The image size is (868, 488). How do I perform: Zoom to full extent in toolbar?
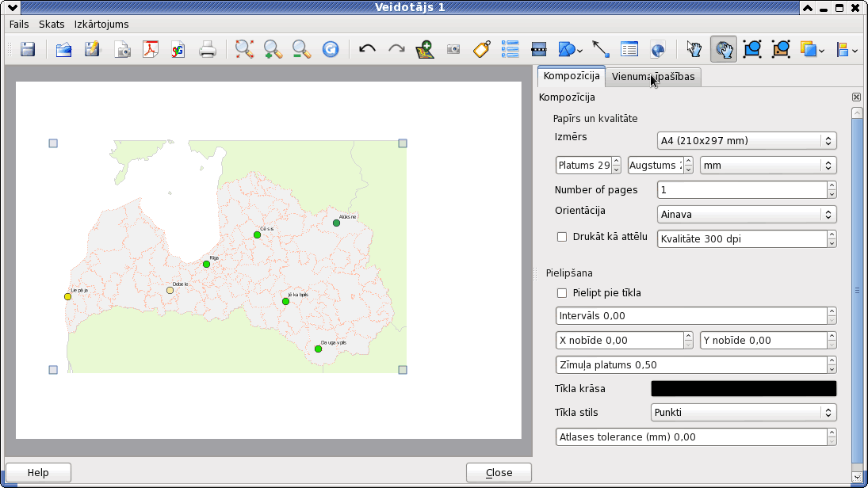tap(244, 50)
